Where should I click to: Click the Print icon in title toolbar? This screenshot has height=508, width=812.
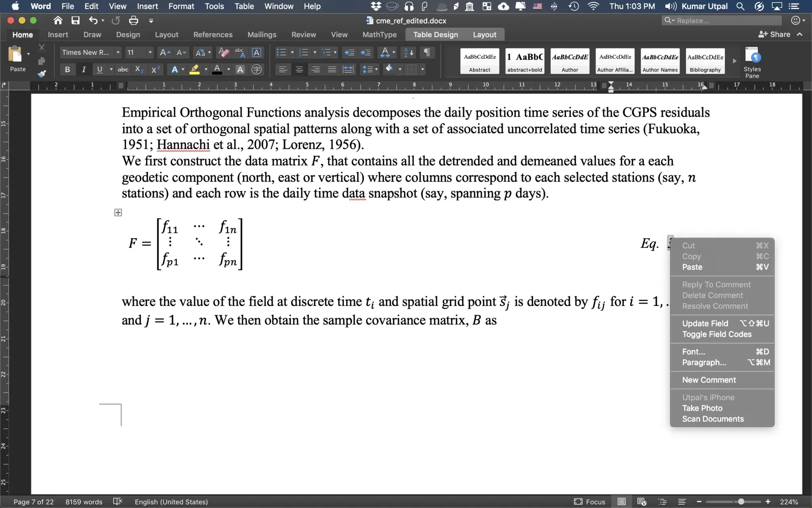pyautogui.click(x=134, y=21)
